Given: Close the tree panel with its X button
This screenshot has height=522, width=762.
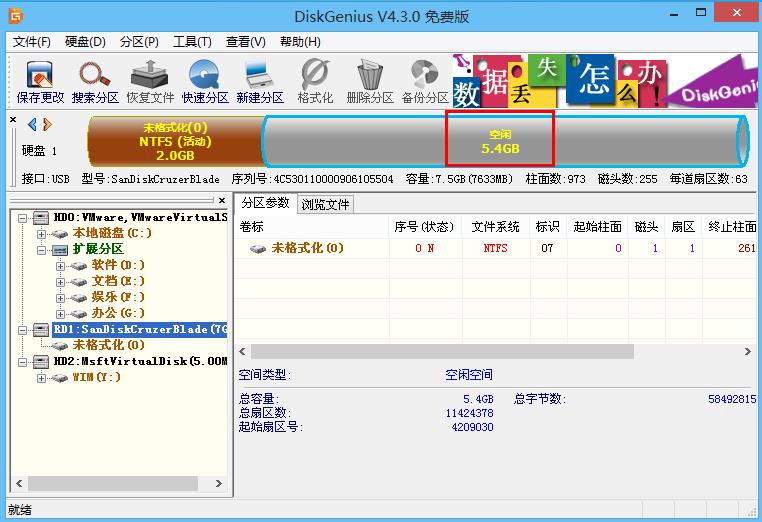Looking at the screenshot, I should [x=222, y=200].
